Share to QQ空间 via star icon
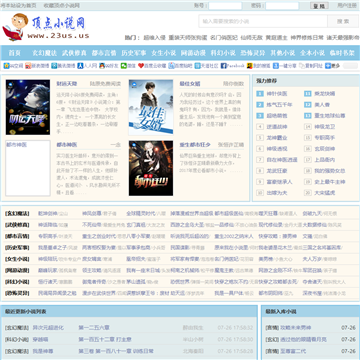Viewport: 360px width, 360px height. pos(6,66)
